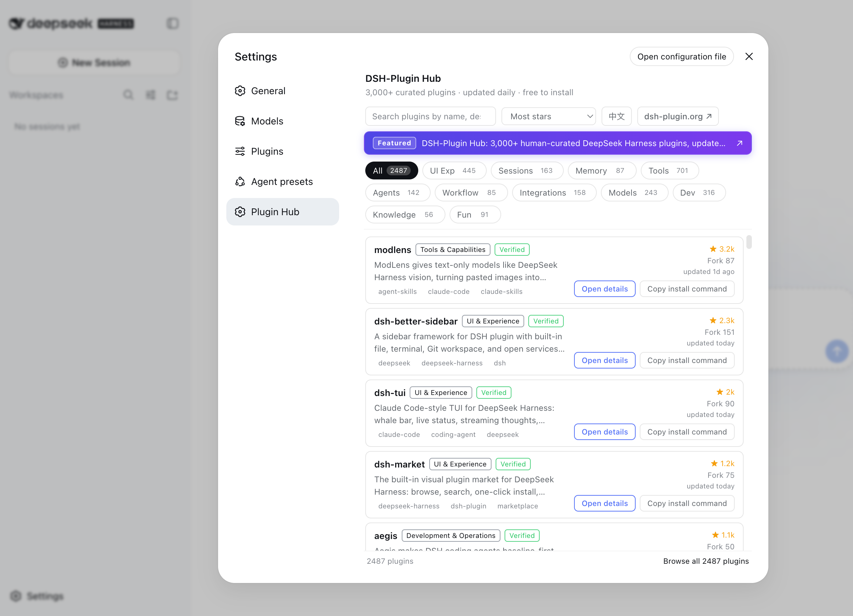Copy install command for dsh-market
This screenshot has width=853, height=616.
point(687,503)
